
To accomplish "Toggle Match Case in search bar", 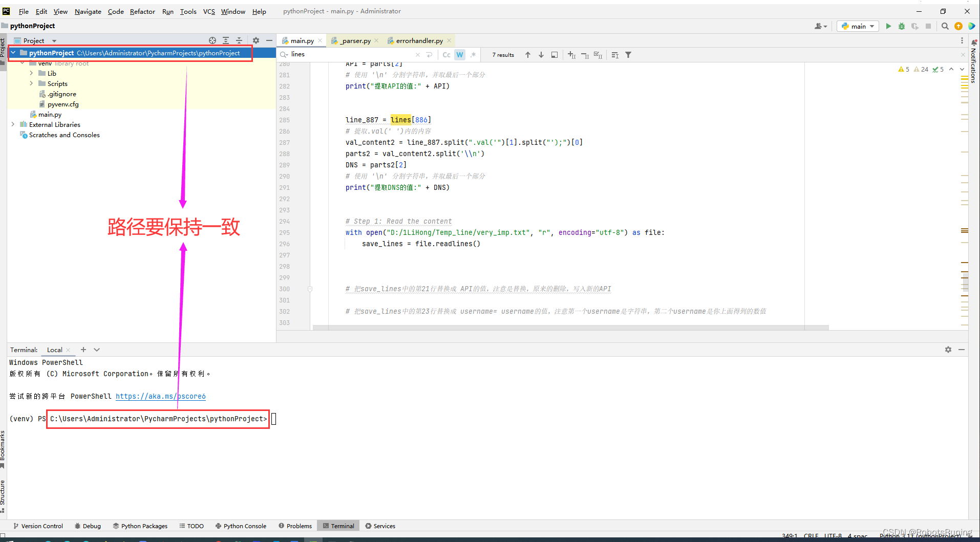I will 446,55.
